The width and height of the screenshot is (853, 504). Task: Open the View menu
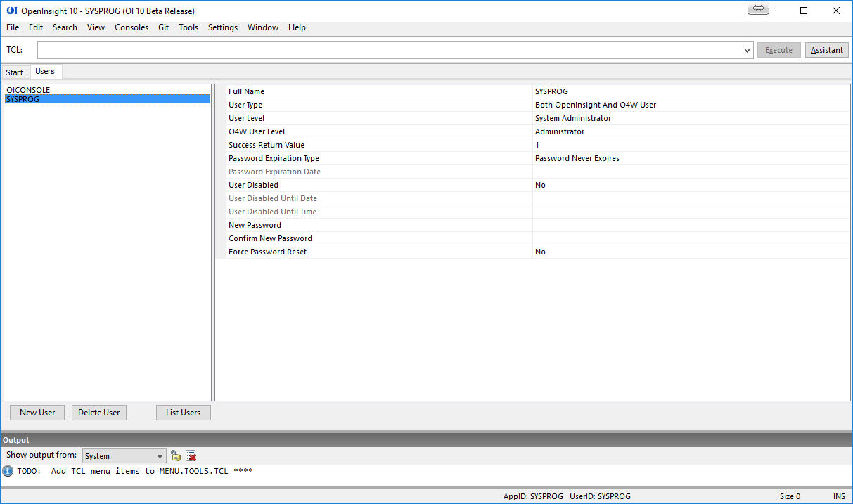coord(96,27)
